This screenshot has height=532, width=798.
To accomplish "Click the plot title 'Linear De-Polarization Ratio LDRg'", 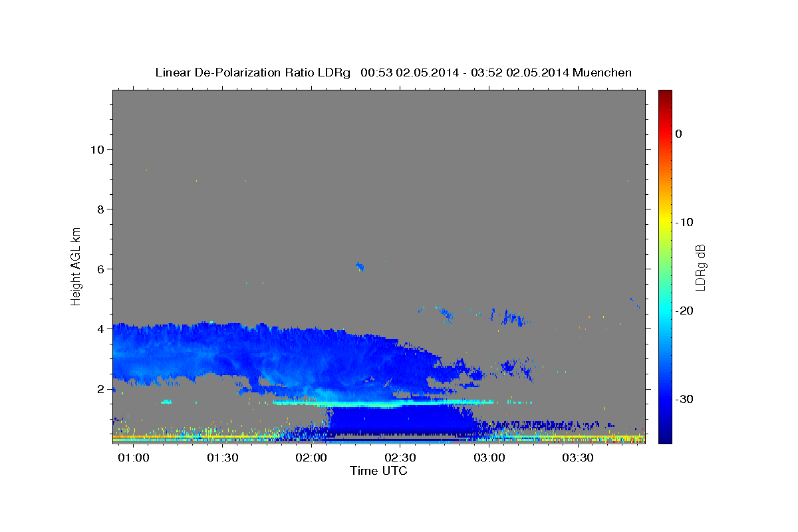I will 253,72.
